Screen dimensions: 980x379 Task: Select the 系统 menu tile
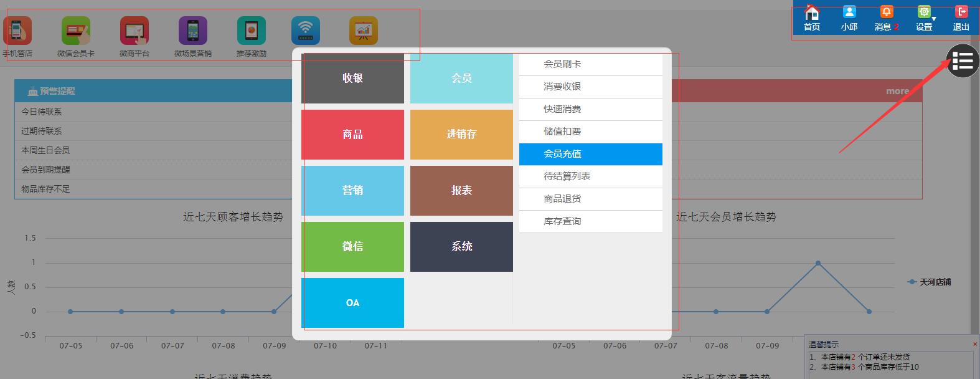(x=461, y=247)
